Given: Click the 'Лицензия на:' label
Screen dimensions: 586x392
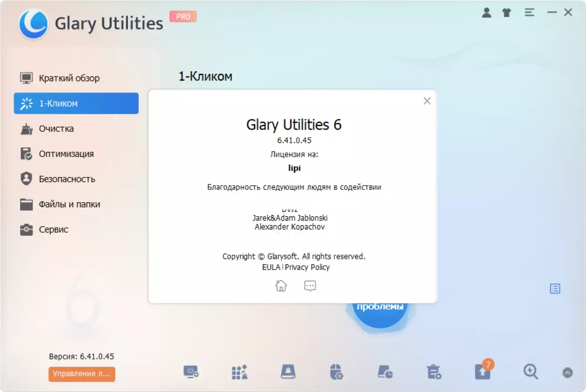Looking at the screenshot, I should (294, 154).
